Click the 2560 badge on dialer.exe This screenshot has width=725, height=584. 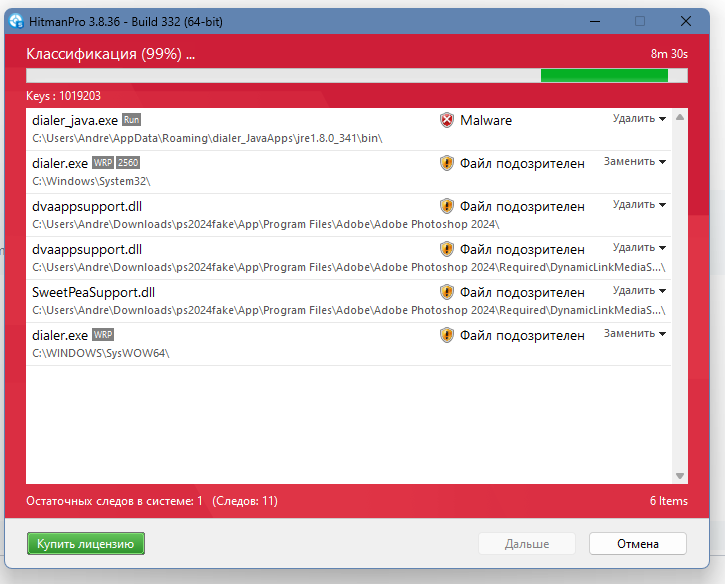click(128, 163)
